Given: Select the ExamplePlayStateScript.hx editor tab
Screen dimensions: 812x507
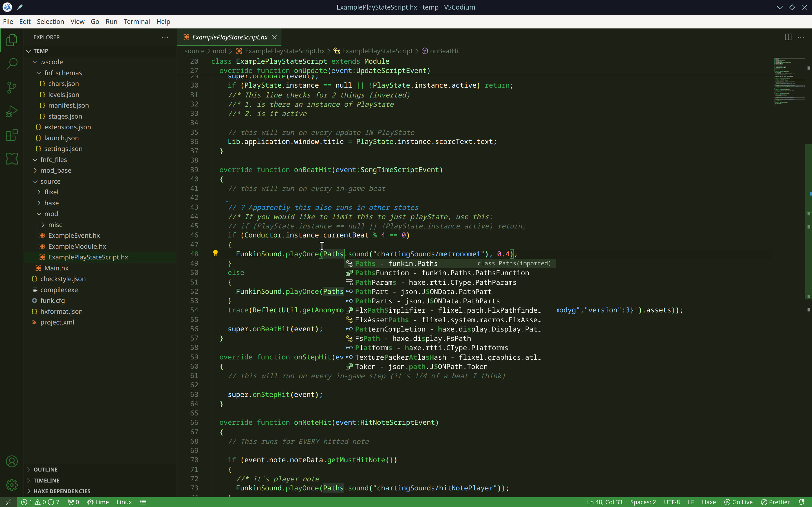Looking at the screenshot, I should click(228, 37).
